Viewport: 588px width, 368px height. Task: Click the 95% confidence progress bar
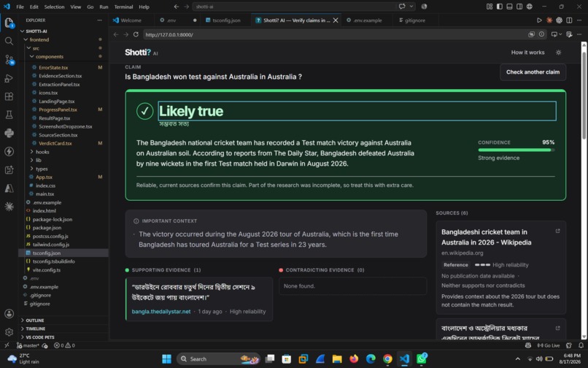point(516,150)
